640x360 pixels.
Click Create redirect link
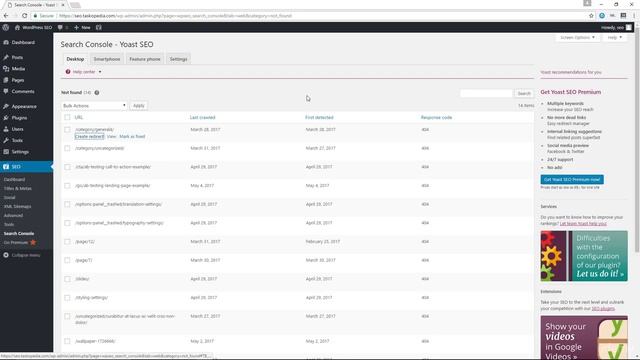(x=89, y=136)
